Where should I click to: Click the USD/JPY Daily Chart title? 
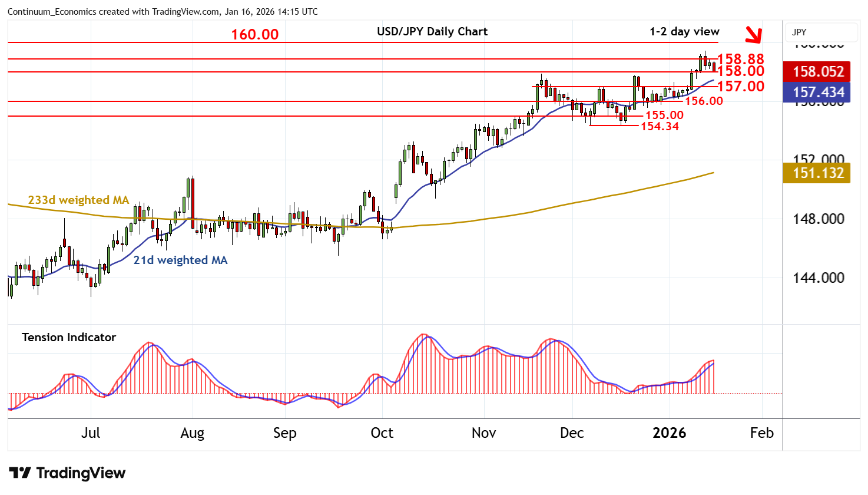click(432, 32)
